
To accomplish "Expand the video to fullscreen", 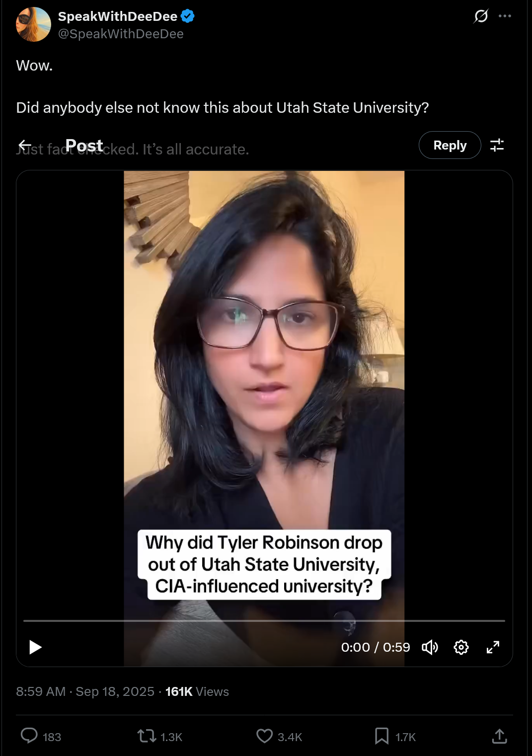I will (x=493, y=647).
